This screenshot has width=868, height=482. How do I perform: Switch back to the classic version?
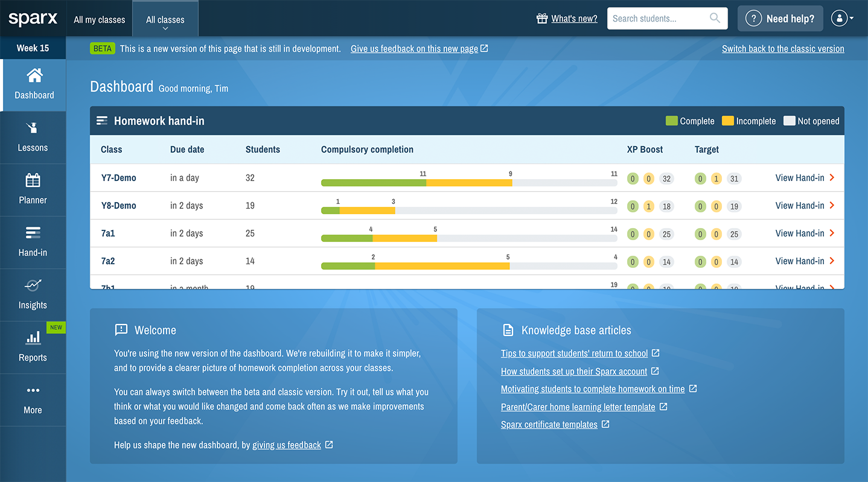tap(783, 49)
